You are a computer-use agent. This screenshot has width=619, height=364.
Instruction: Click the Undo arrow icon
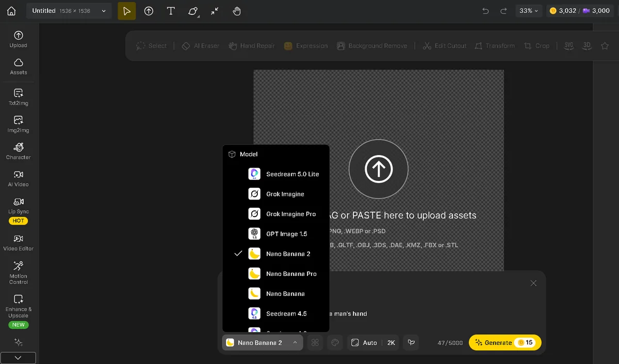(x=485, y=11)
